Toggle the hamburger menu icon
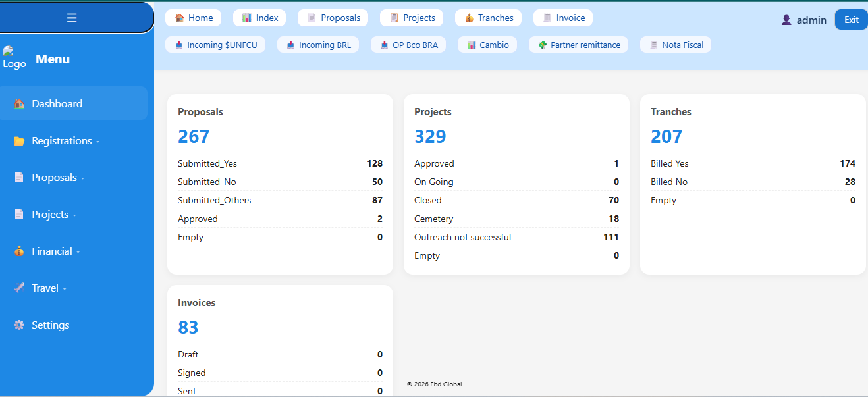 pyautogui.click(x=72, y=18)
